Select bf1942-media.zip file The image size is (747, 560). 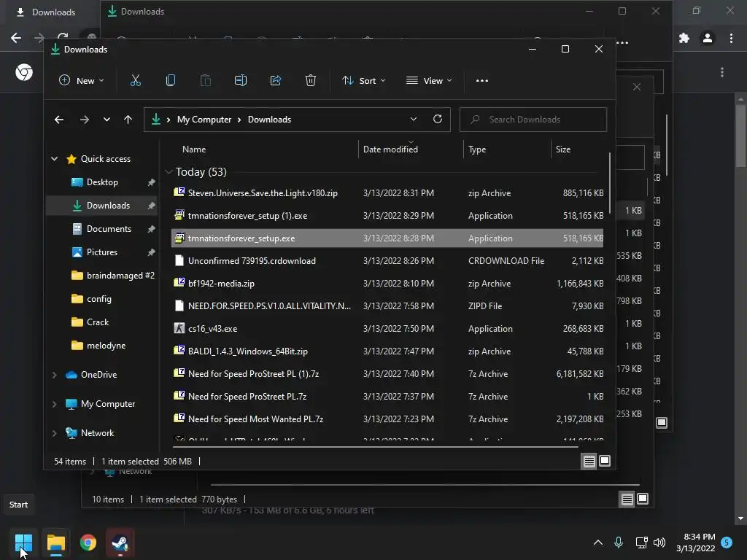click(387, 284)
